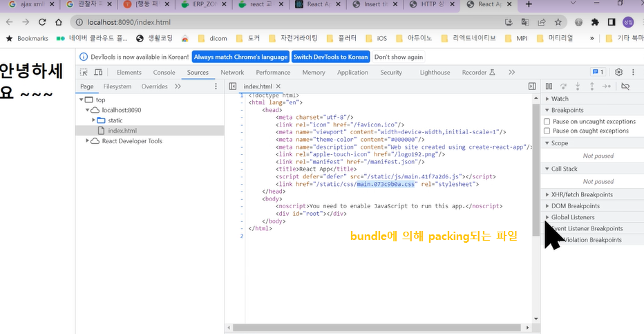The height and width of the screenshot is (334, 644).
Task: Click the step into debugger icon
Action: tap(578, 86)
